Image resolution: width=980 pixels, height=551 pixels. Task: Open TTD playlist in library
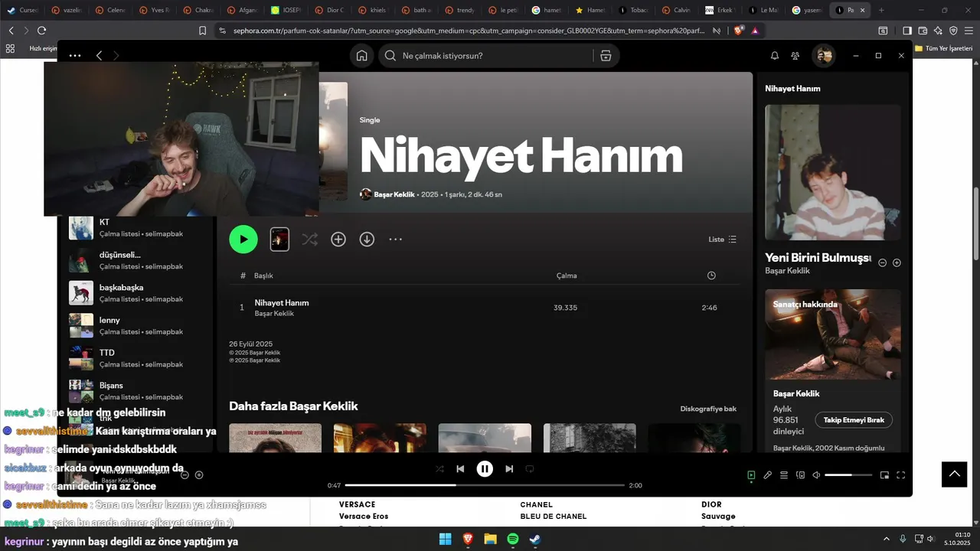[x=136, y=358]
